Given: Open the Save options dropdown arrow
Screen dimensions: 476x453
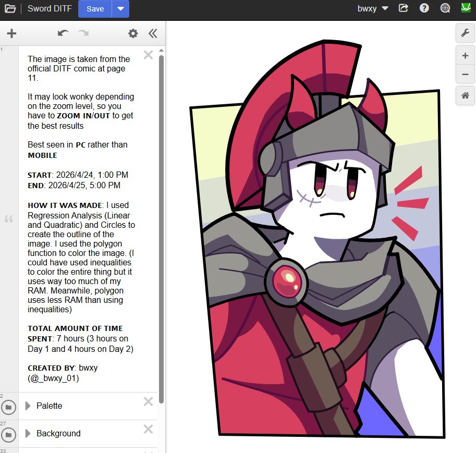Looking at the screenshot, I should pyautogui.click(x=120, y=9).
